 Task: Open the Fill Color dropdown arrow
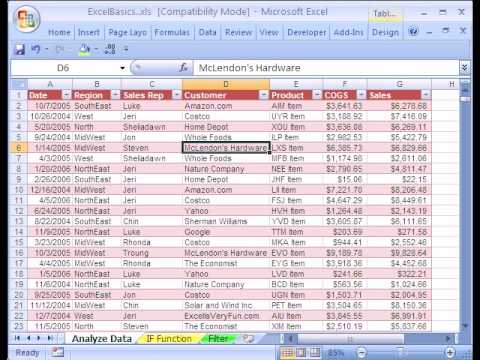pyautogui.click(x=96, y=49)
